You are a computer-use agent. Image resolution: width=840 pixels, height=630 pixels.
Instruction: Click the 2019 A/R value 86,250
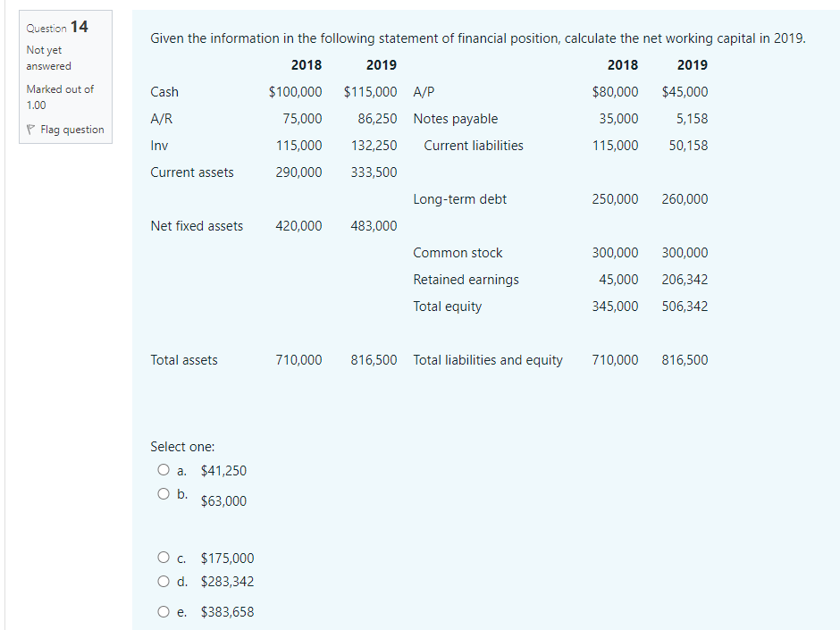coord(378,118)
